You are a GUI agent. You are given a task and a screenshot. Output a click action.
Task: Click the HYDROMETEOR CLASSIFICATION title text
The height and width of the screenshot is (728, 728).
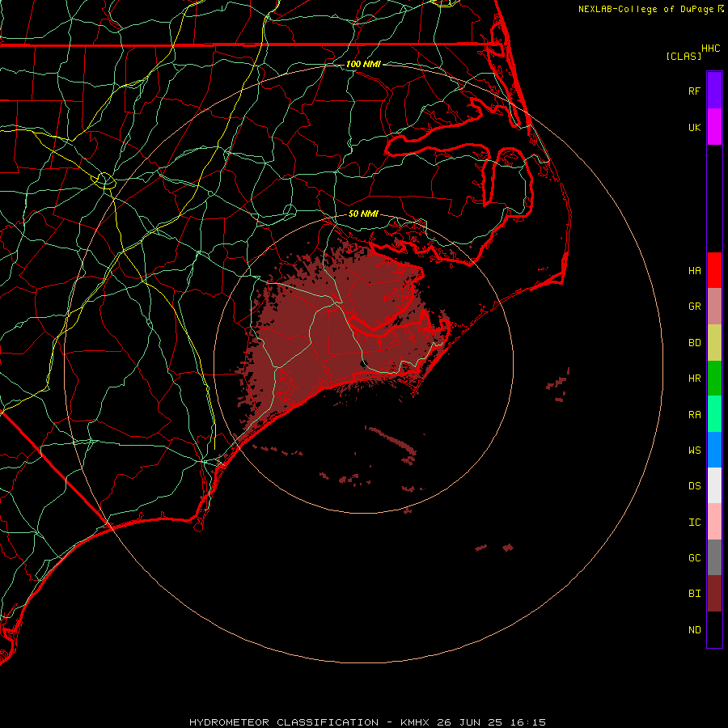284,722
